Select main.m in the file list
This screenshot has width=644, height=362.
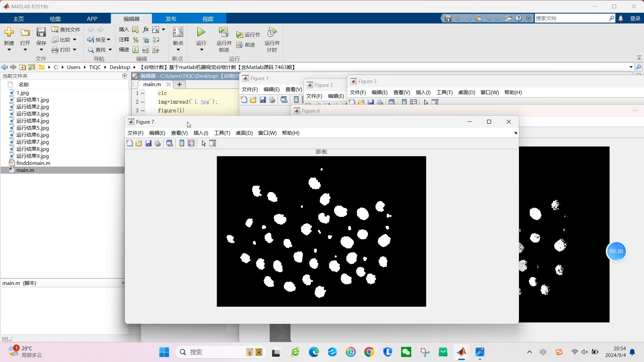(25, 170)
